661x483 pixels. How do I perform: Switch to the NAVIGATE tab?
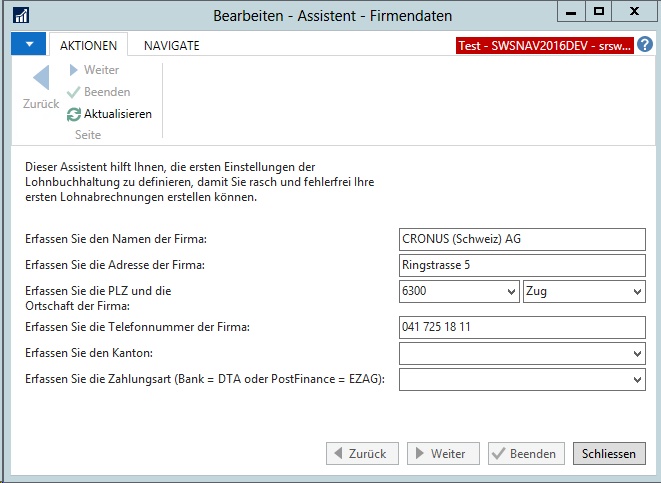pyautogui.click(x=171, y=45)
